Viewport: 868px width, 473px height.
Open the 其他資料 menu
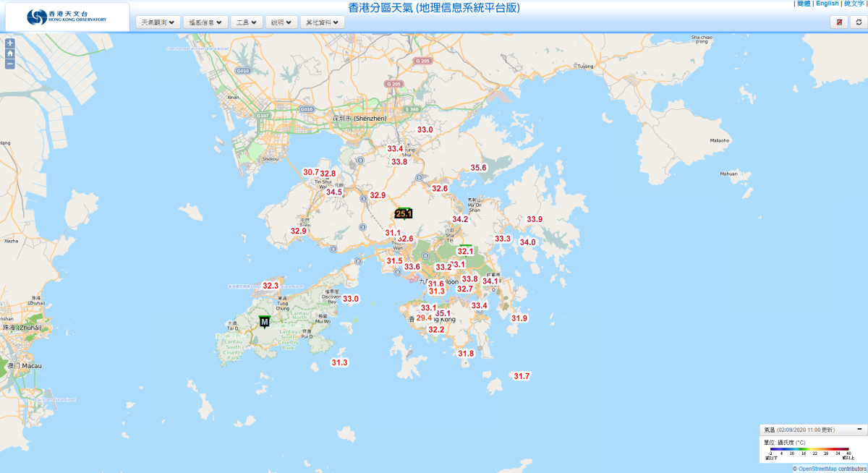coord(323,22)
